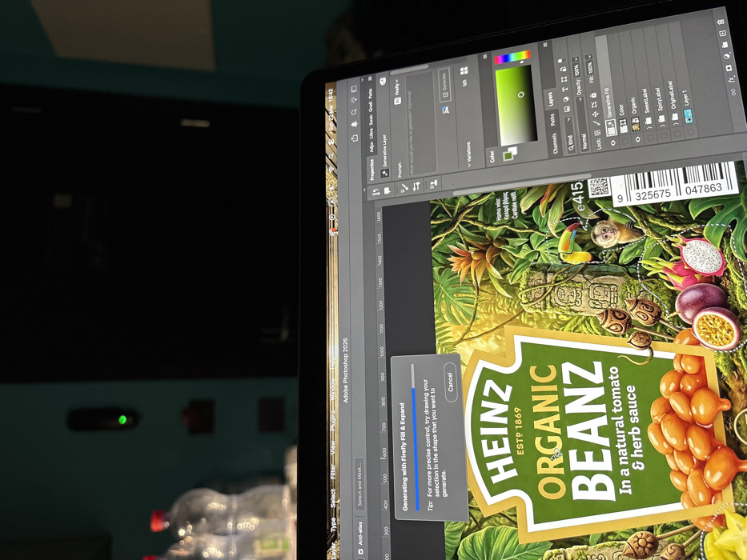747x560 pixels.
Task: Click the new adjustment layer icon
Action: coord(727,56)
